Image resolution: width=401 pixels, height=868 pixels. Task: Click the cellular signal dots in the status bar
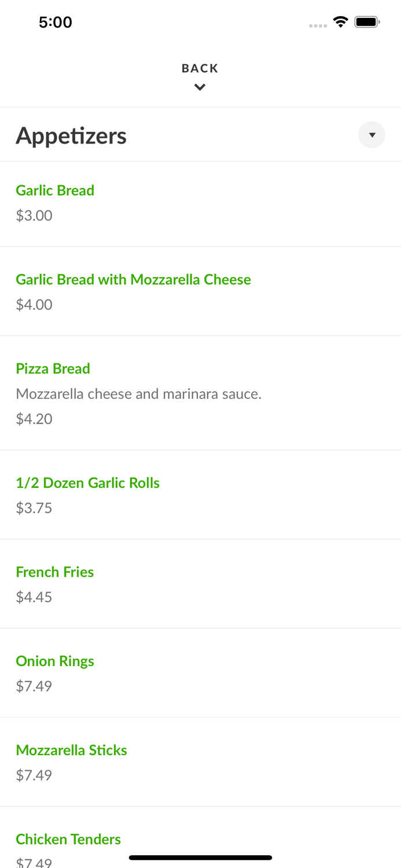tap(318, 25)
